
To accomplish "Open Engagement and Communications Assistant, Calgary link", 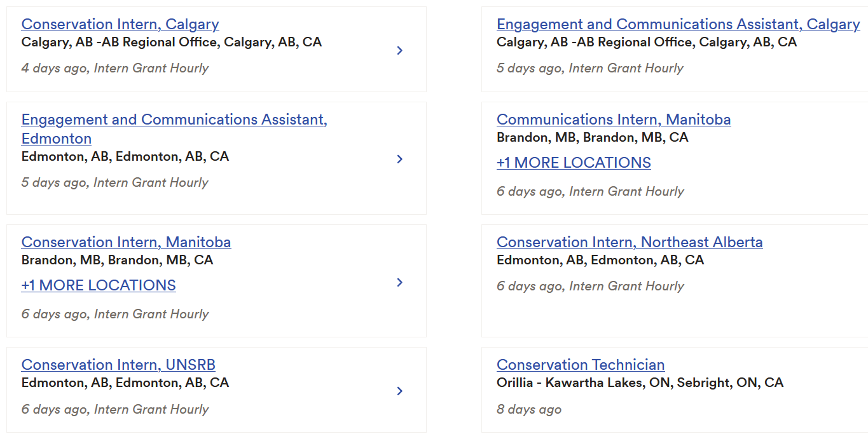I will coord(678,24).
